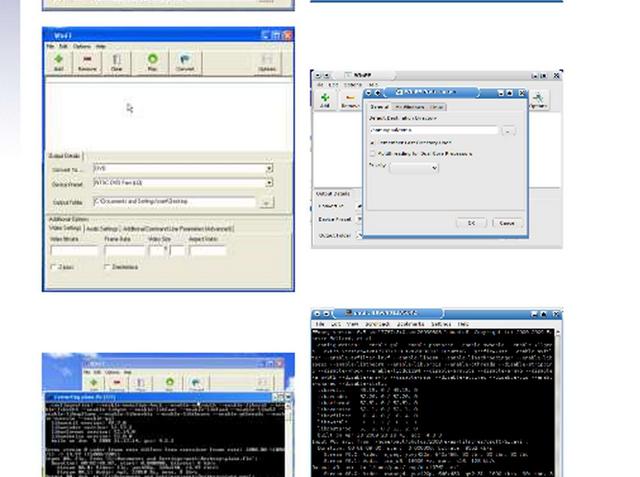640x477 pixels.
Task: Open Help menu in KDE terminal window
Action: point(463,324)
